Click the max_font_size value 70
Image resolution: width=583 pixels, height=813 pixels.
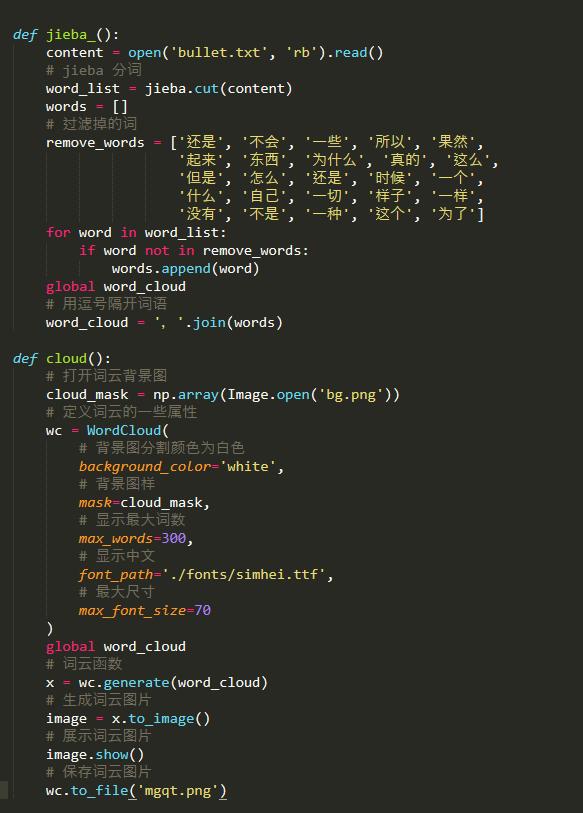[x=202, y=610]
